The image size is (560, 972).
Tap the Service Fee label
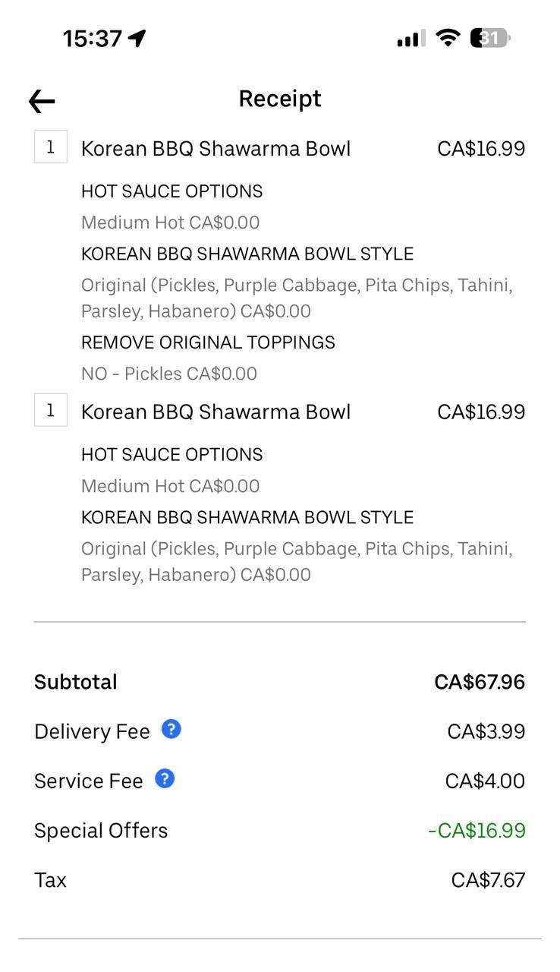tap(88, 781)
